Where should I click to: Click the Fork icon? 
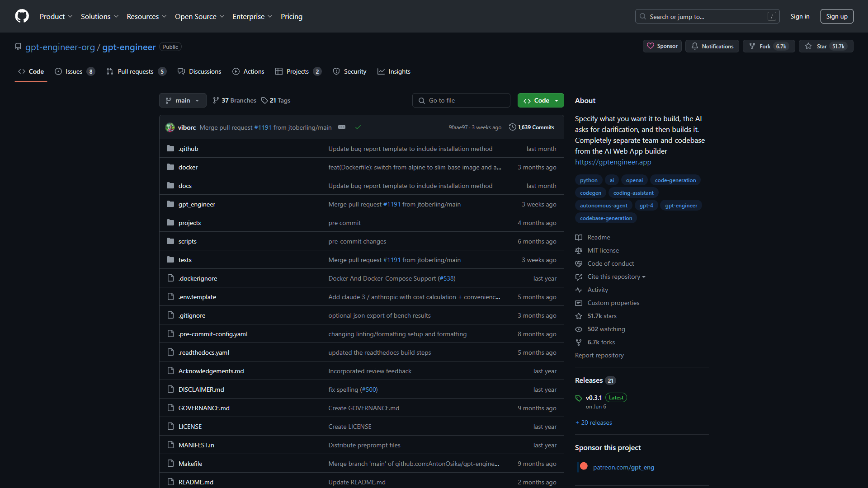[752, 46]
